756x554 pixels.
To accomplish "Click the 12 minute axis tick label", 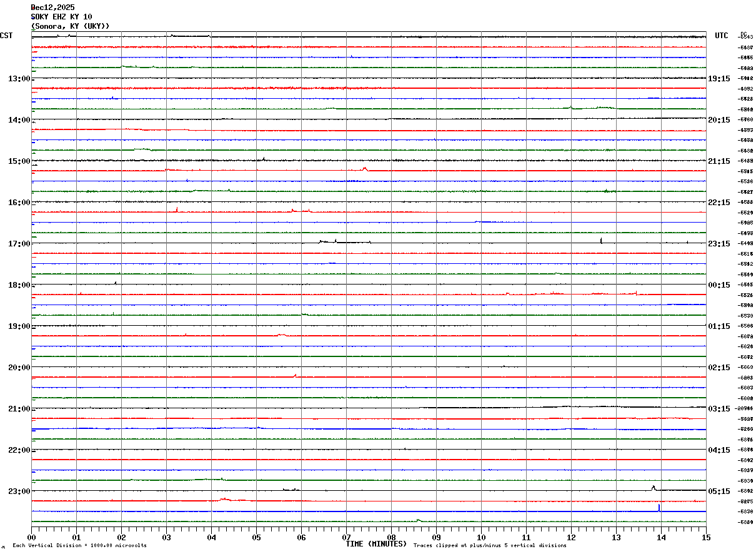I will 571,537.
